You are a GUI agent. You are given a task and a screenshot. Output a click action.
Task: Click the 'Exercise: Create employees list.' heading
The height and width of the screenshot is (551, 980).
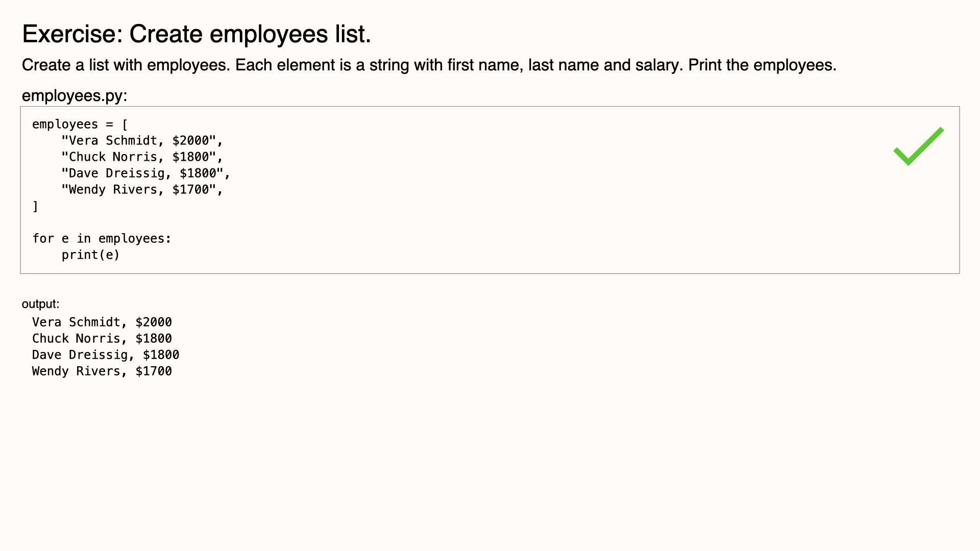(x=197, y=34)
